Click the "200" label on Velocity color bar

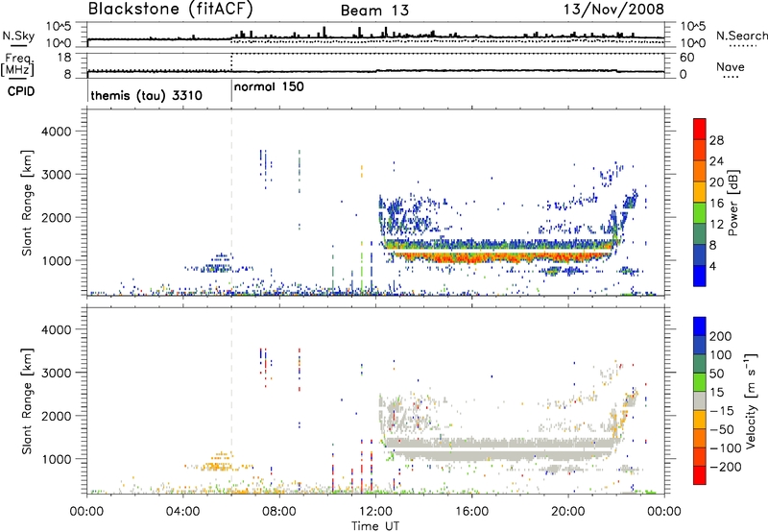(721, 336)
